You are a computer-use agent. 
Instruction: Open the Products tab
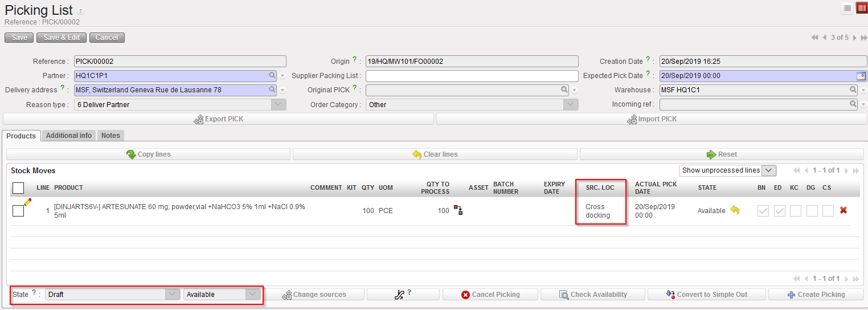click(21, 136)
